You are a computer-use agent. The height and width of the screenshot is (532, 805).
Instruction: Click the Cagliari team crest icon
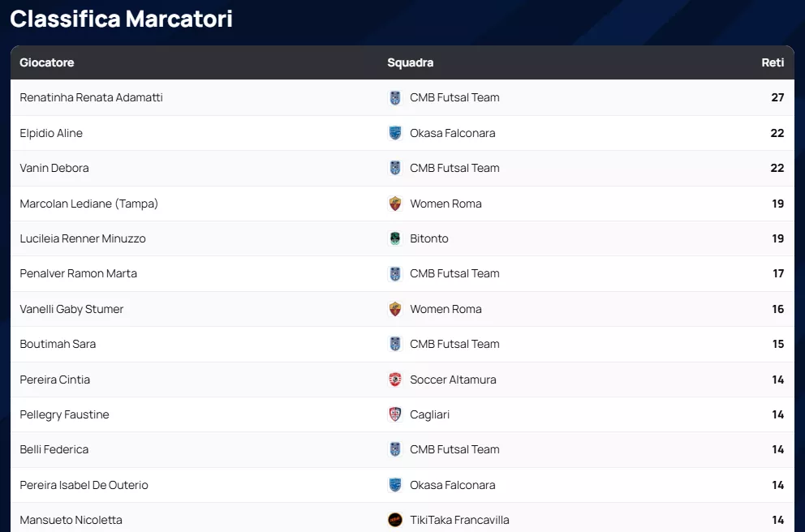(395, 414)
